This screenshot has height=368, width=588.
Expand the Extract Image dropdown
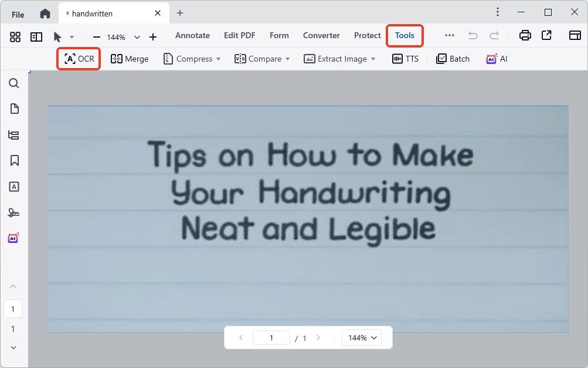[x=373, y=59]
